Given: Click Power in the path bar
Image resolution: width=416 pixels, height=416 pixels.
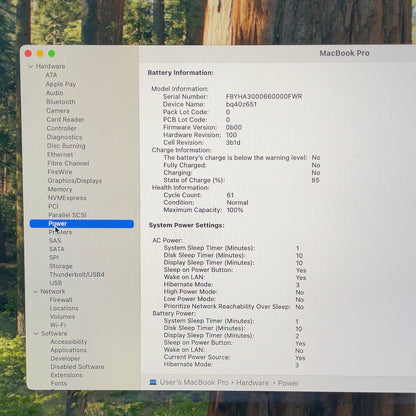Looking at the screenshot, I should pos(288,383).
